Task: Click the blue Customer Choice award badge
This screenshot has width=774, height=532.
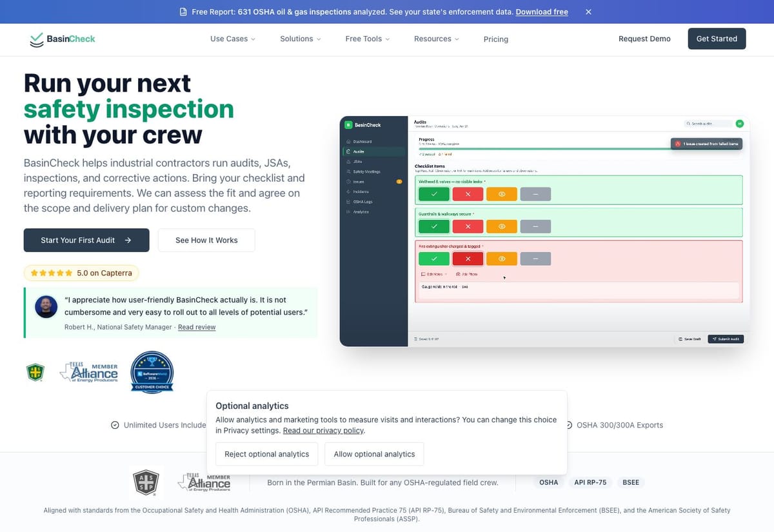Action: (152, 372)
